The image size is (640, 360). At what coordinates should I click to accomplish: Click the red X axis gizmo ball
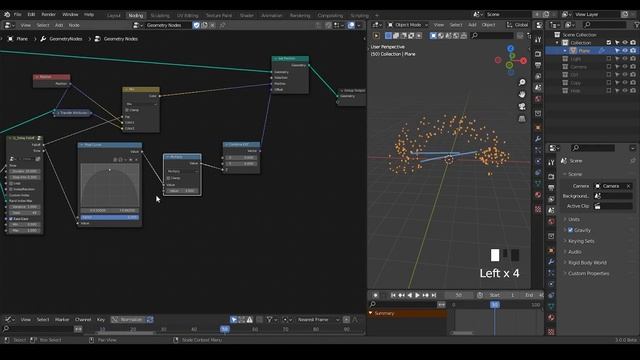coord(523,61)
